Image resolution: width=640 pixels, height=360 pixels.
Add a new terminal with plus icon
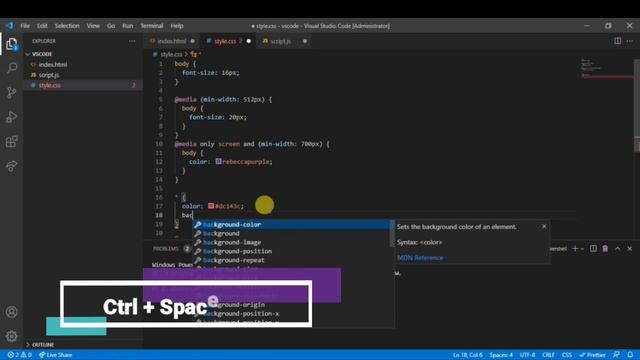(575, 248)
